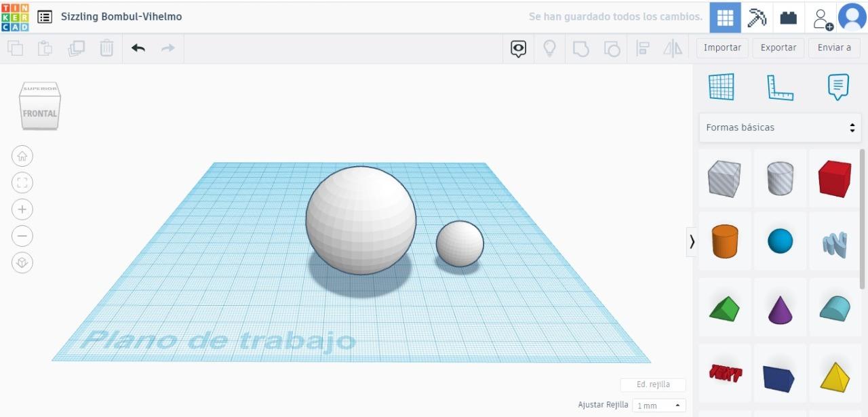868x417 pixels.
Task: Click the Paste toolbar icon
Action: click(x=45, y=48)
